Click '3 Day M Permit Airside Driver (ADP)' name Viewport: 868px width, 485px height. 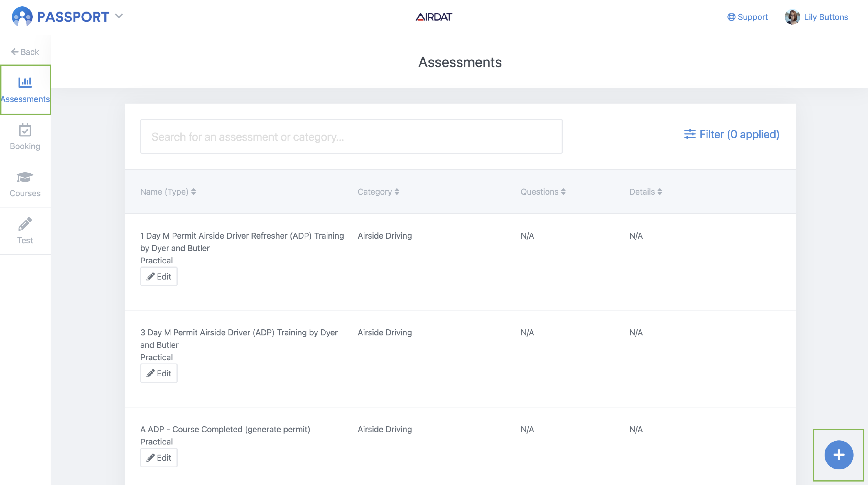click(x=239, y=338)
